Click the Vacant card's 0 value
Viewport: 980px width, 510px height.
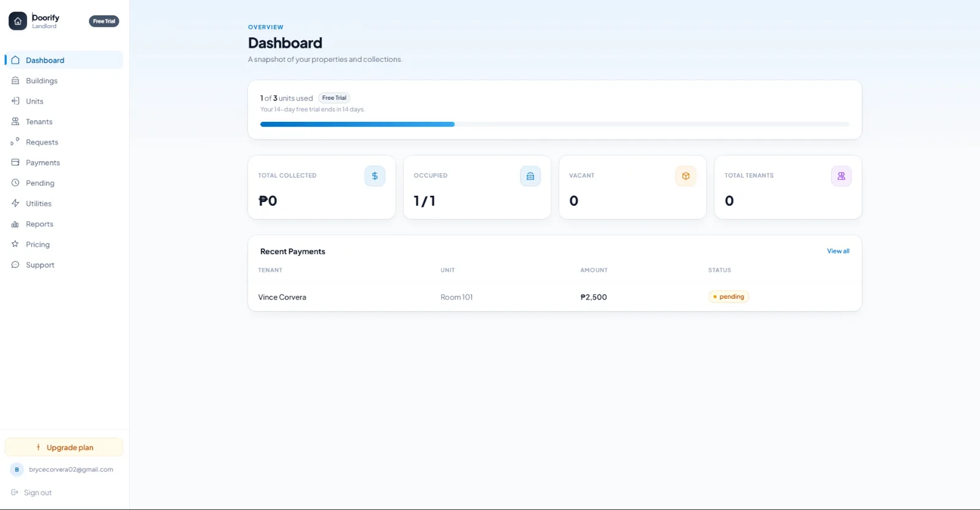pos(574,201)
